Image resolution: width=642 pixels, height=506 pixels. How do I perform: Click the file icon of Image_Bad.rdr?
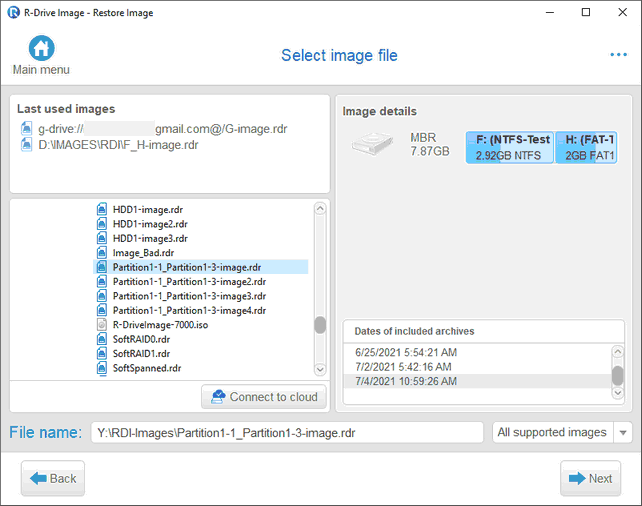coord(102,253)
